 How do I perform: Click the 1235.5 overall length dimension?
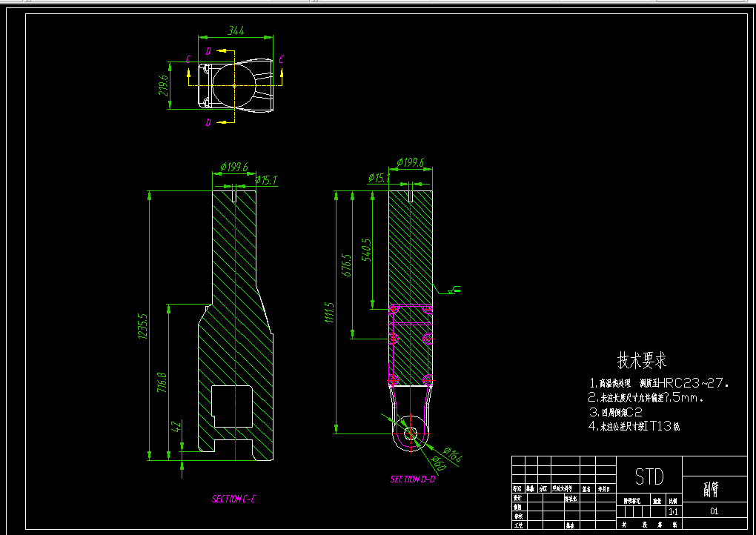(x=143, y=326)
